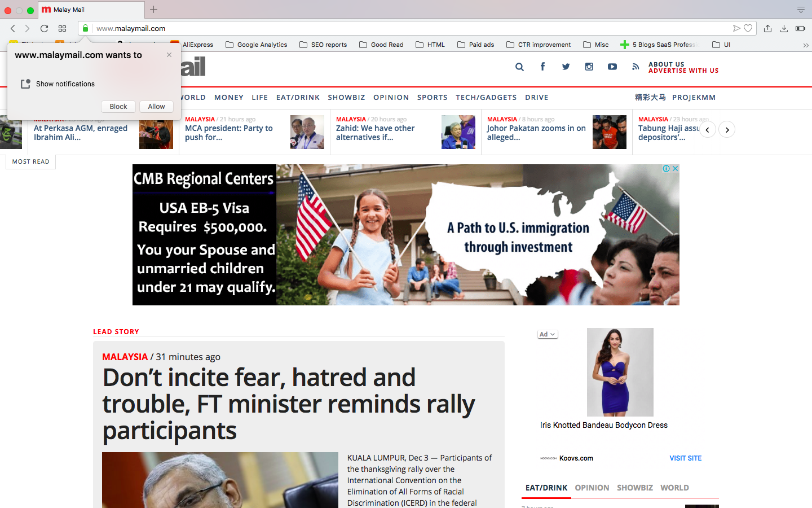812x508 pixels.
Task: Switch to the EAT/DRINK sidebar tab
Action: pyautogui.click(x=546, y=488)
